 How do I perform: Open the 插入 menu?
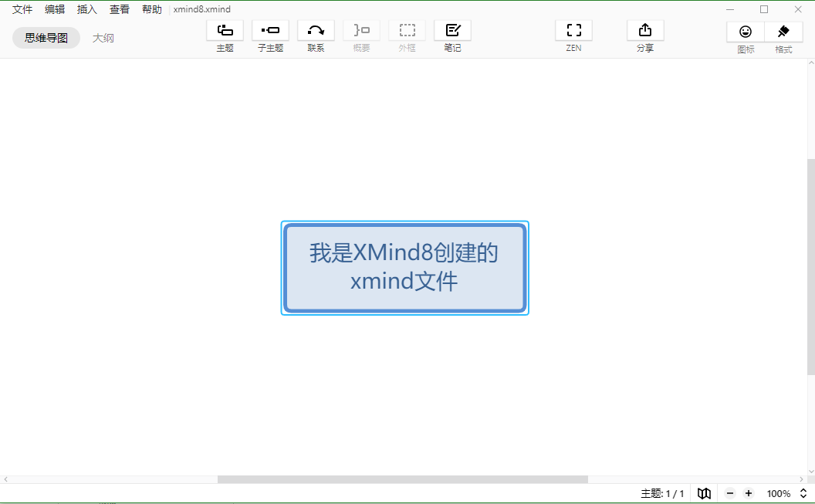click(x=86, y=9)
